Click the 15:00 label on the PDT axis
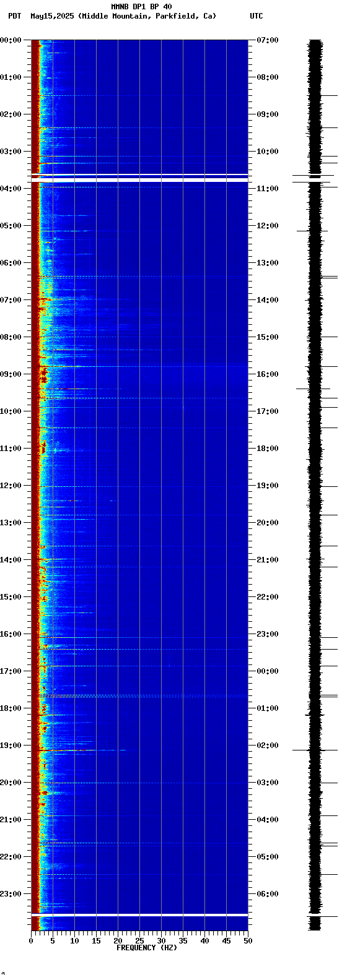The height and width of the screenshot is (980, 342). point(11,597)
